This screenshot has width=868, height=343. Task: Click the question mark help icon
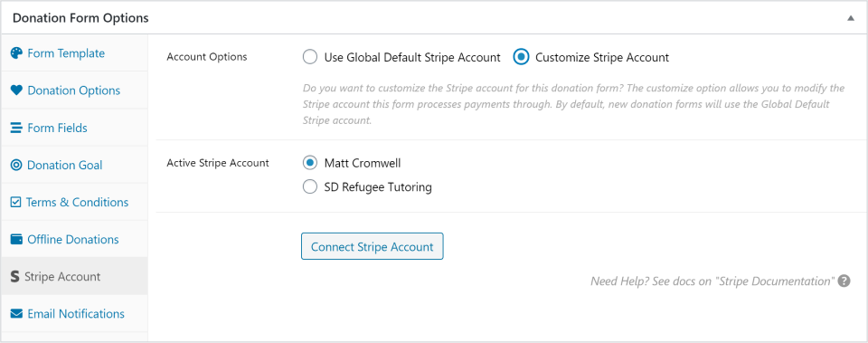click(x=844, y=281)
